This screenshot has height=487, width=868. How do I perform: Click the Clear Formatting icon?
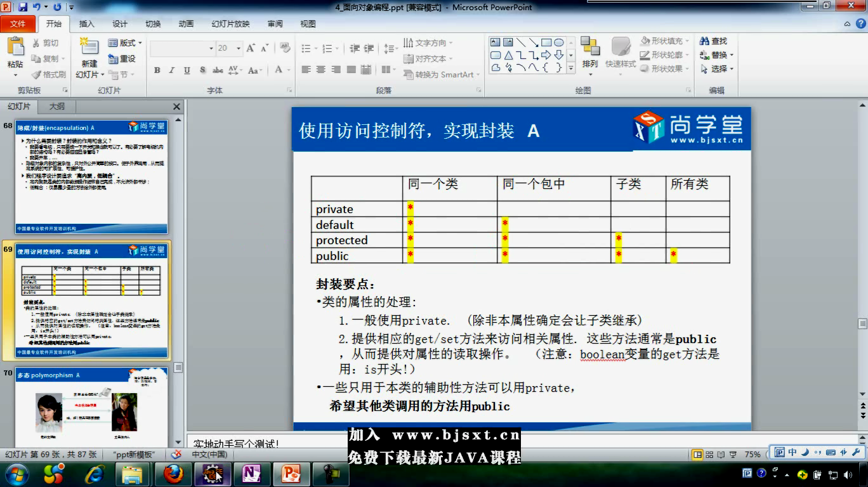click(x=284, y=48)
